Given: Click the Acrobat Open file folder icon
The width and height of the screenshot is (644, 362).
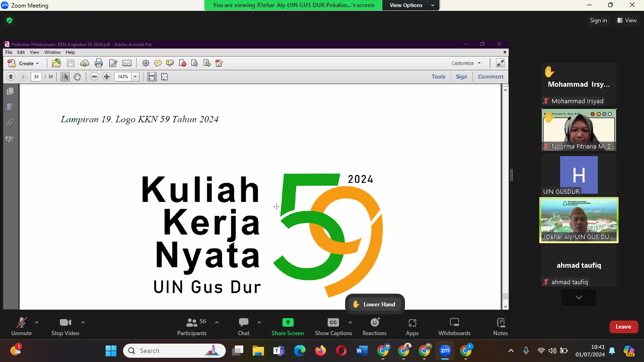Looking at the screenshot, I should pos(56,63).
